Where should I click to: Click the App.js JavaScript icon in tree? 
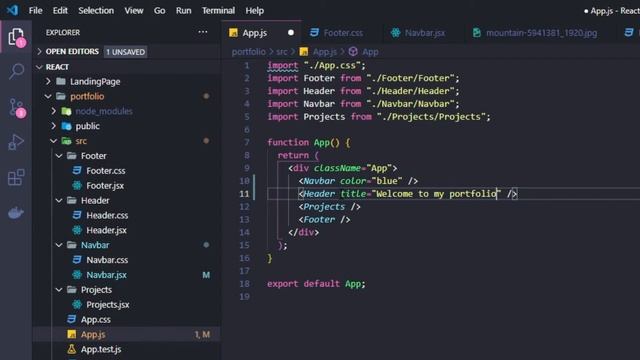coord(71,334)
